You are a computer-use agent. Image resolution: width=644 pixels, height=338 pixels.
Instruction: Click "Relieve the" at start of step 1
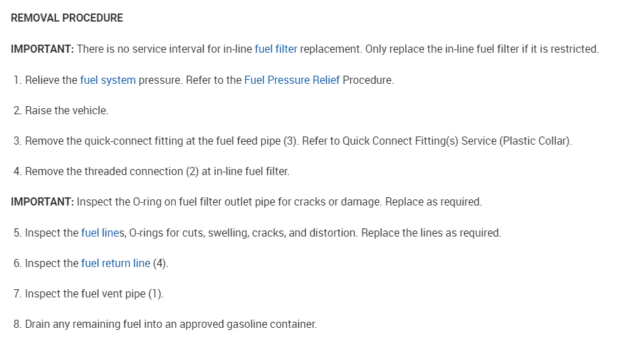pyautogui.click(x=51, y=80)
